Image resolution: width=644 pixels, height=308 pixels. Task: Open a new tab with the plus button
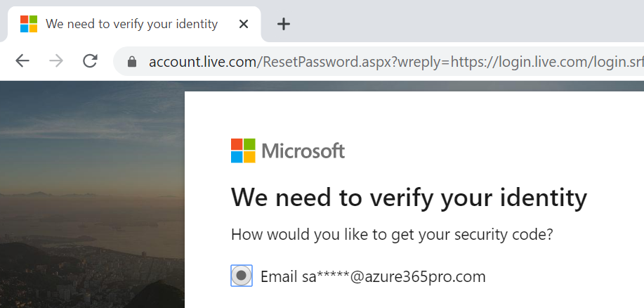pos(284,25)
